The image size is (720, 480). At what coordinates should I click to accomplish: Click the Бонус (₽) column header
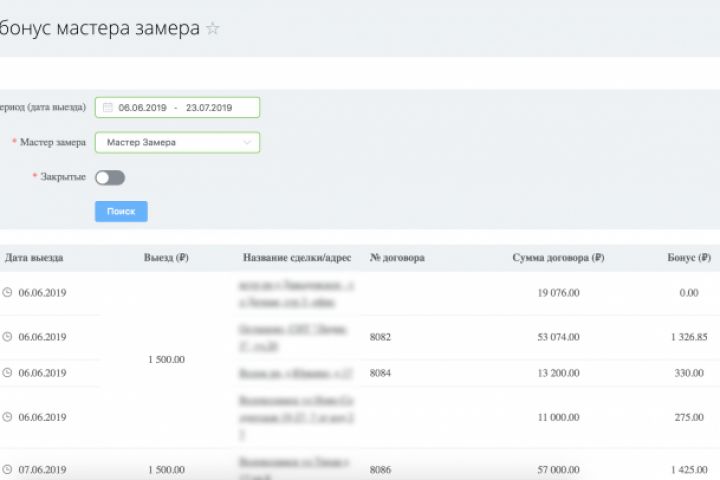688,258
